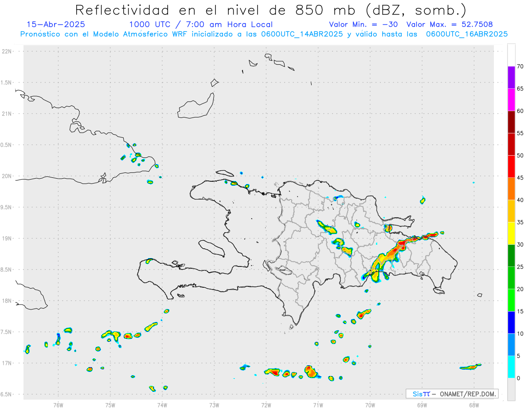
Task: Click the '73W' longitude label
Action: click(214, 405)
